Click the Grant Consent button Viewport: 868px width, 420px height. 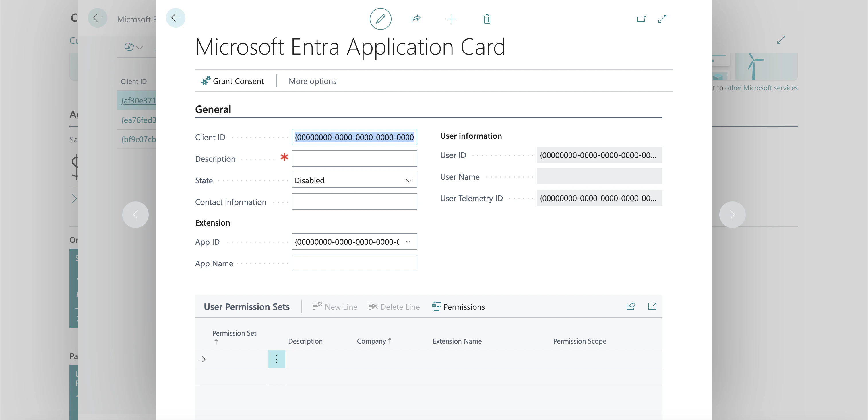pos(233,81)
